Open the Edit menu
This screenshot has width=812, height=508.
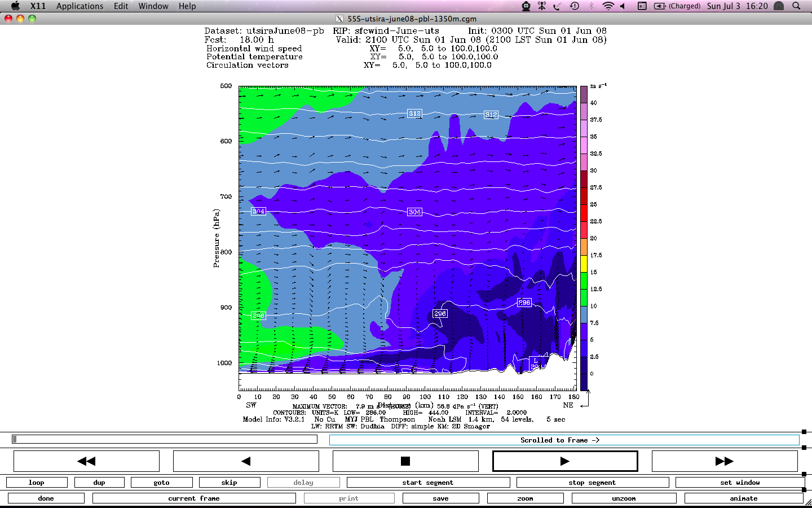121,6
